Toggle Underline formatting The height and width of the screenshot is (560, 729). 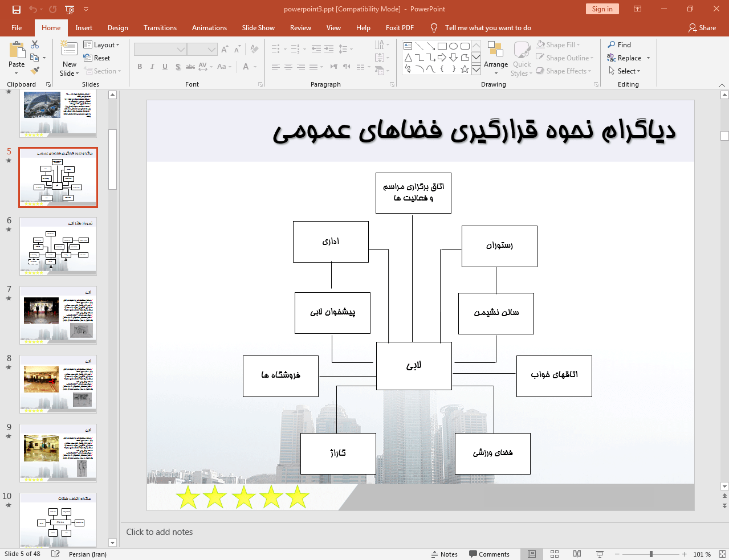click(165, 67)
